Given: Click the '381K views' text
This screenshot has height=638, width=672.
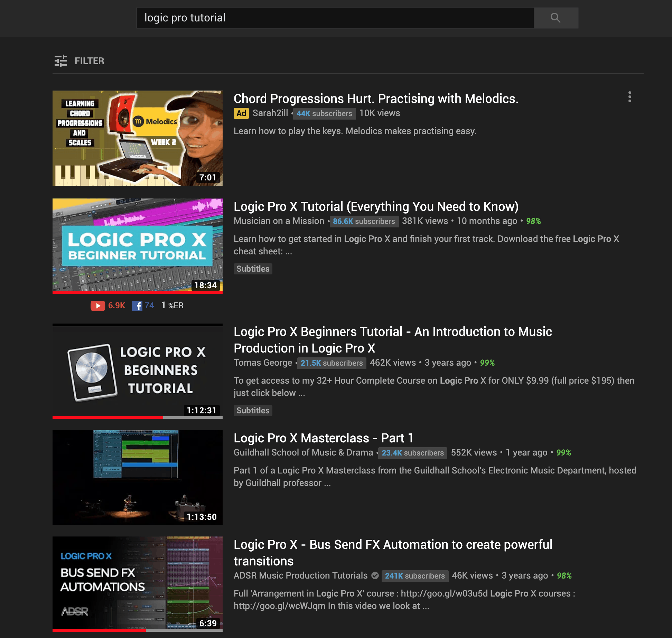Looking at the screenshot, I should coord(425,221).
